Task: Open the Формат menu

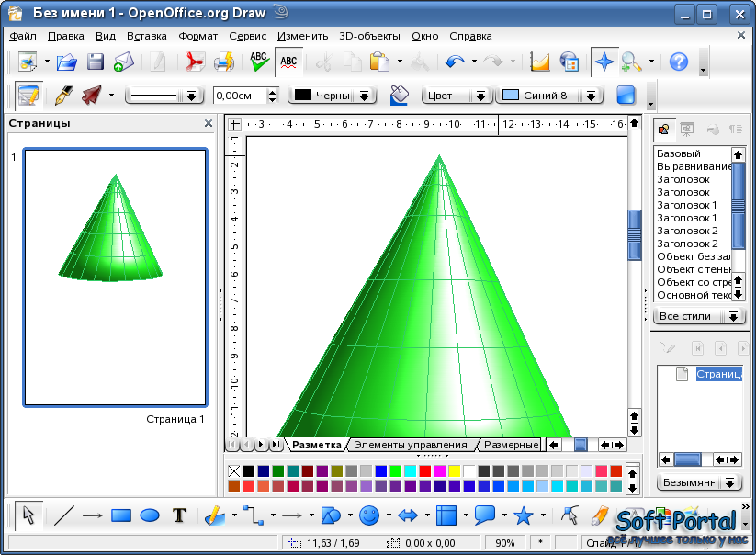Action: [197, 37]
